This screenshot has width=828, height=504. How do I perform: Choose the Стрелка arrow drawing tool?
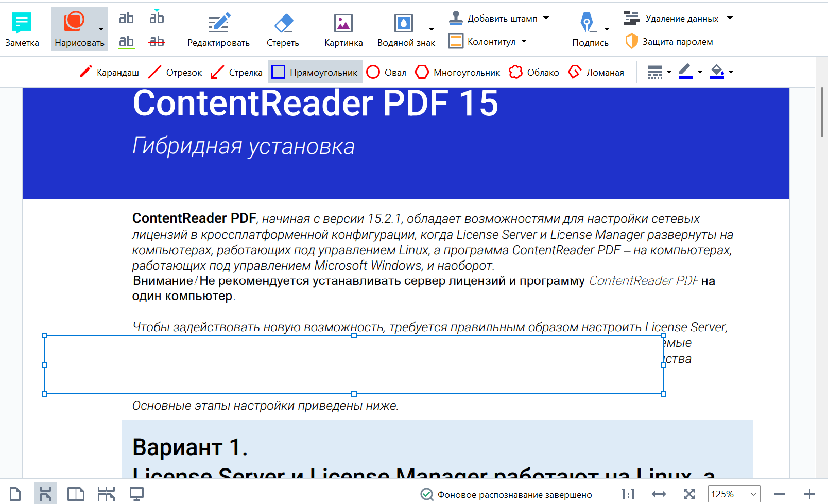point(236,72)
